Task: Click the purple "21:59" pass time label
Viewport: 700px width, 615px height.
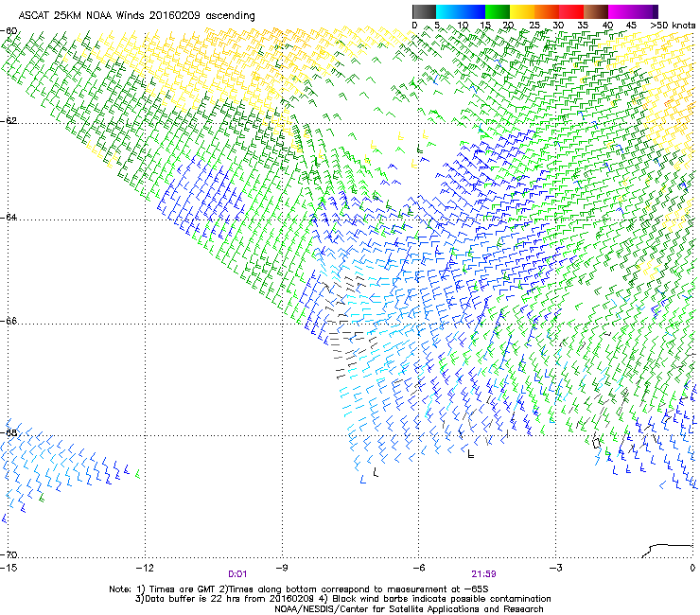Action: (484, 574)
